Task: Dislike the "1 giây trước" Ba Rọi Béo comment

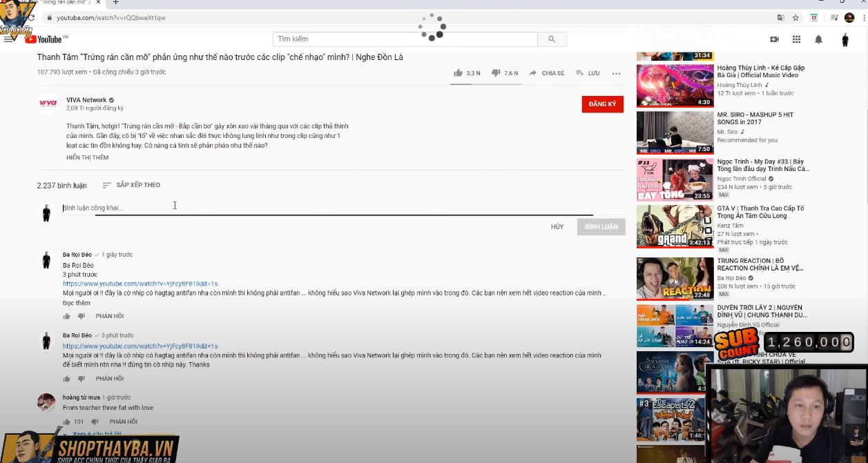Action: [81, 316]
